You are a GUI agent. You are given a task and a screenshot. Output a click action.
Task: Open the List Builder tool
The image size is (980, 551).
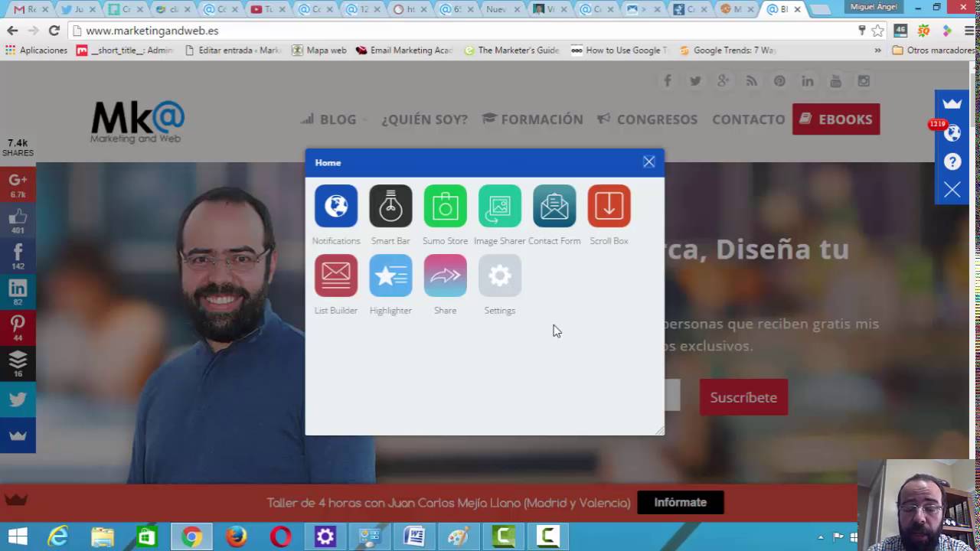(x=335, y=275)
